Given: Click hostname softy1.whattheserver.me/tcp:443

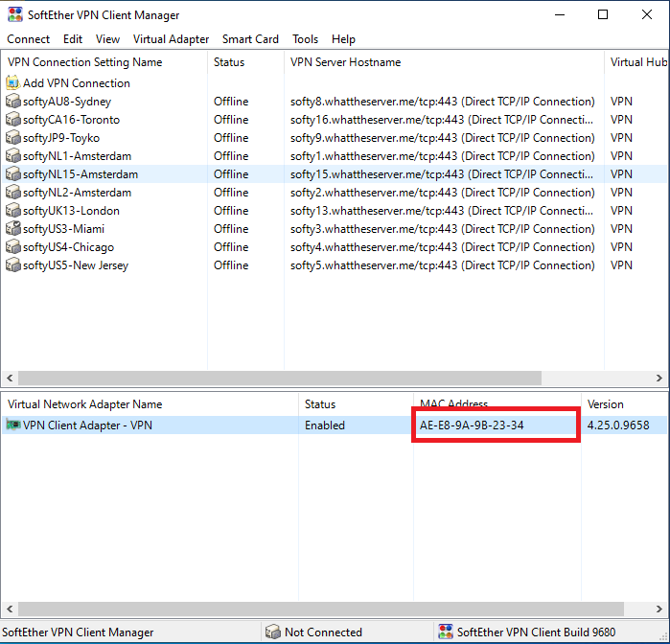Looking at the screenshot, I should coord(443,156).
